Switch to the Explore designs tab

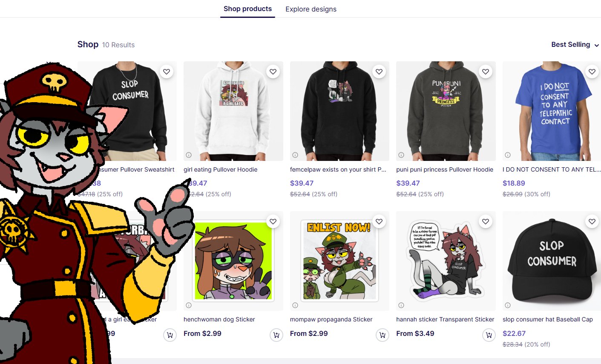click(x=311, y=9)
